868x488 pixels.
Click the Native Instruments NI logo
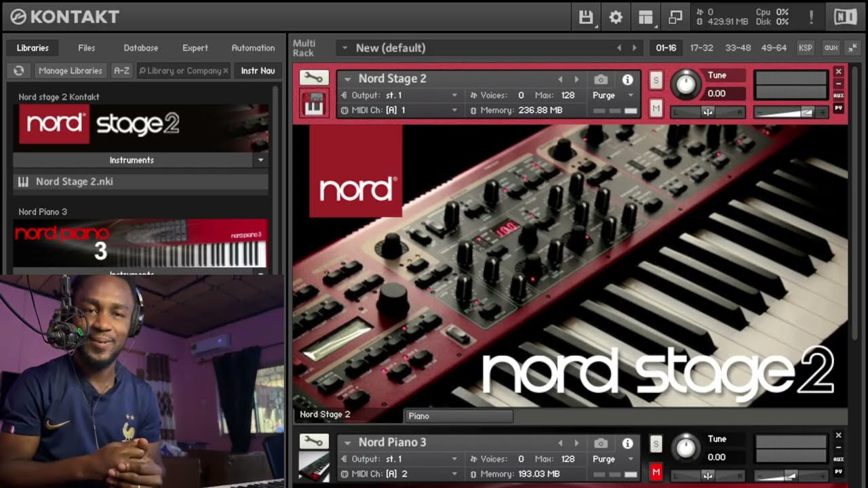[846, 17]
